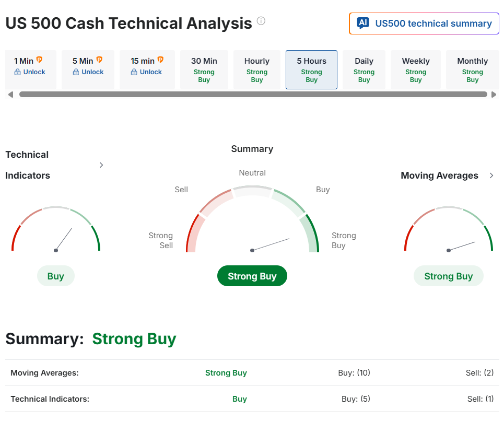Click the pro badge icon on 15 min
This screenshot has width=504, height=421.
pyautogui.click(x=160, y=60)
